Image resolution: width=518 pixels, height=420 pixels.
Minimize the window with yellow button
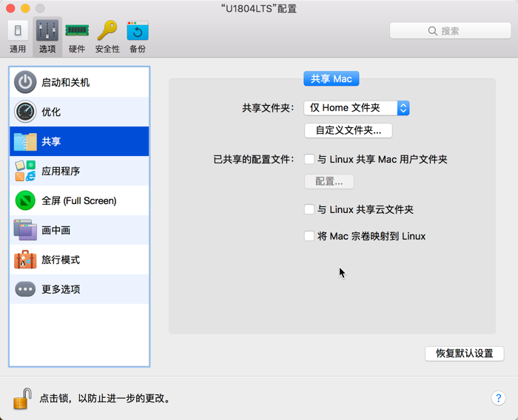pyautogui.click(x=25, y=8)
